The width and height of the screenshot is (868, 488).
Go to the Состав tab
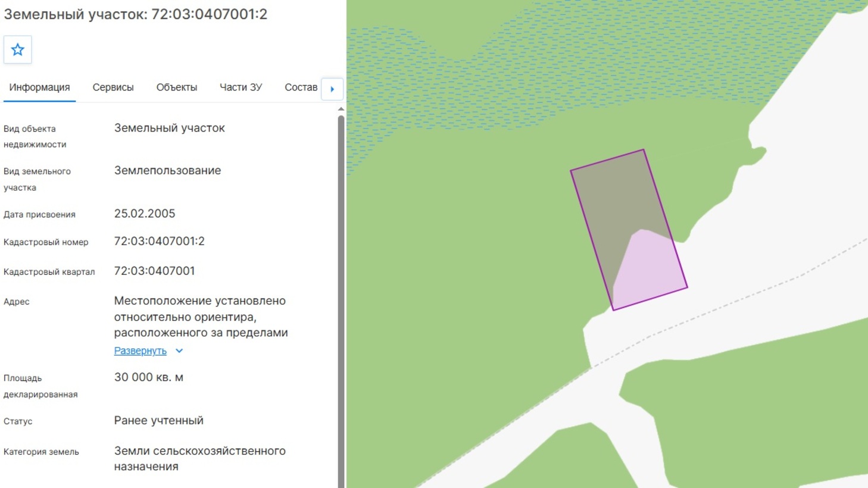point(301,87)
